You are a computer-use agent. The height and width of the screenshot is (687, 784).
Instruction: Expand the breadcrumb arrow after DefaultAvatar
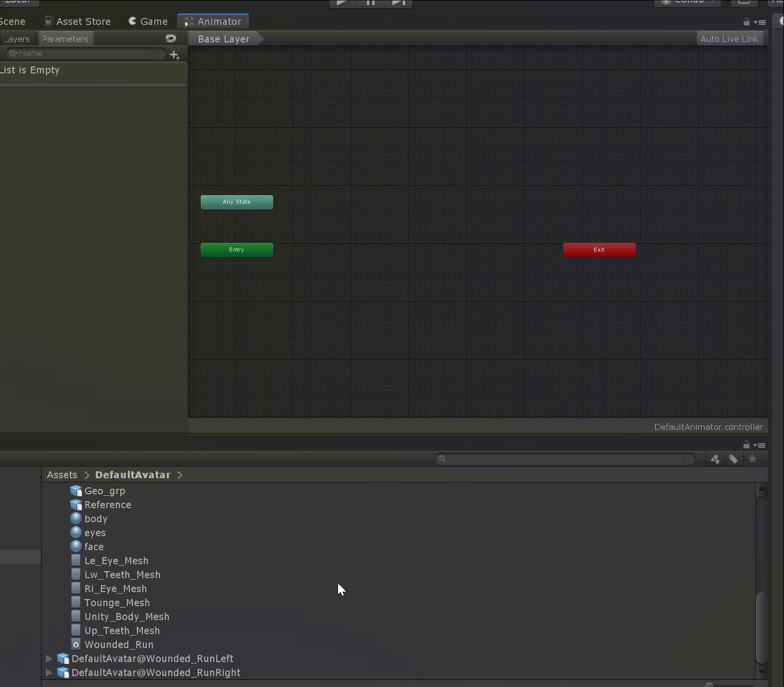click(x=180, y=475)
